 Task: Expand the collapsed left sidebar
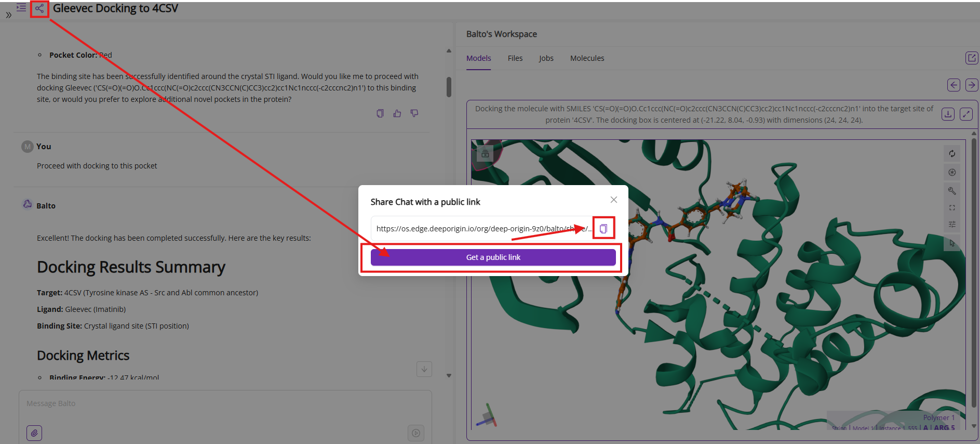pyautogui.click(x=8, y=15)
